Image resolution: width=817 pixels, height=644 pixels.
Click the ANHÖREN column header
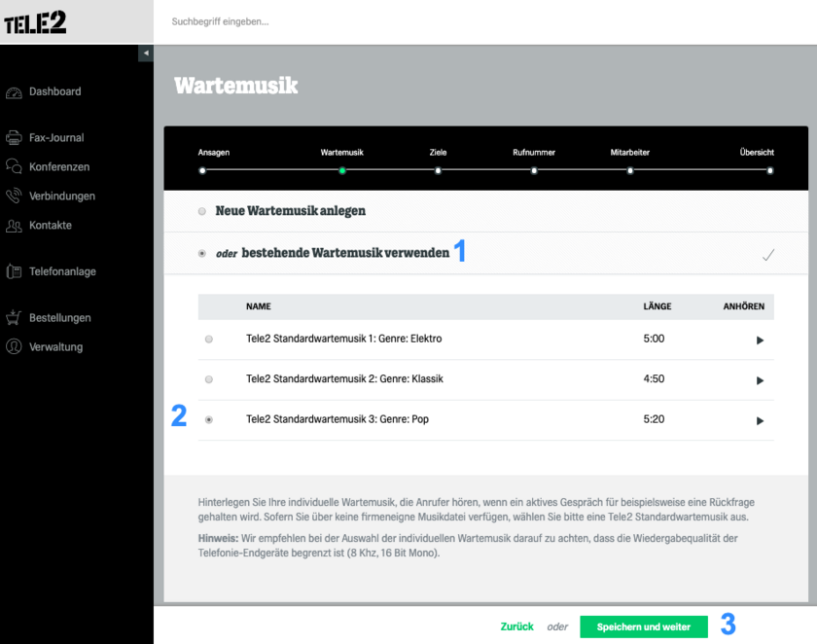click(743, 306)
